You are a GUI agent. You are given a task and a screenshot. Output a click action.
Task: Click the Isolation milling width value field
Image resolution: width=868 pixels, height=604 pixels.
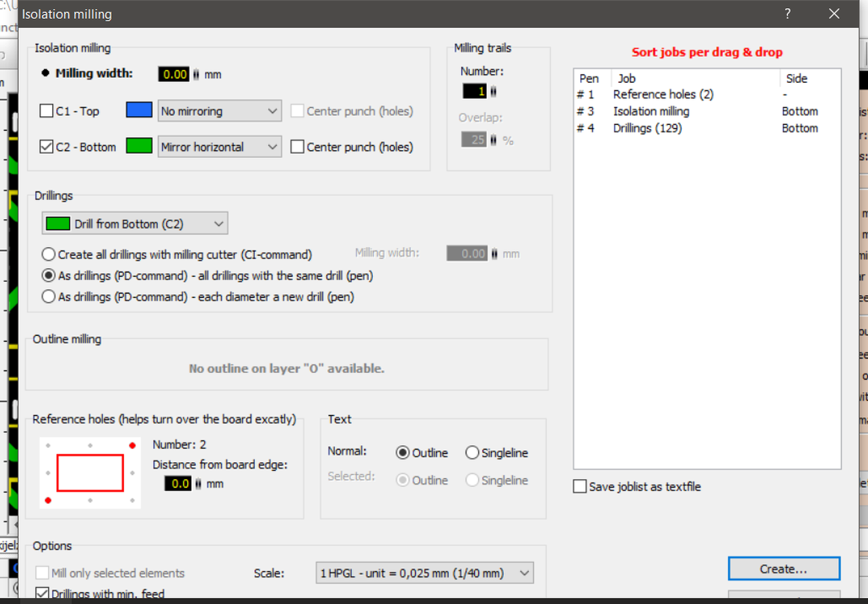coord(174,74)
